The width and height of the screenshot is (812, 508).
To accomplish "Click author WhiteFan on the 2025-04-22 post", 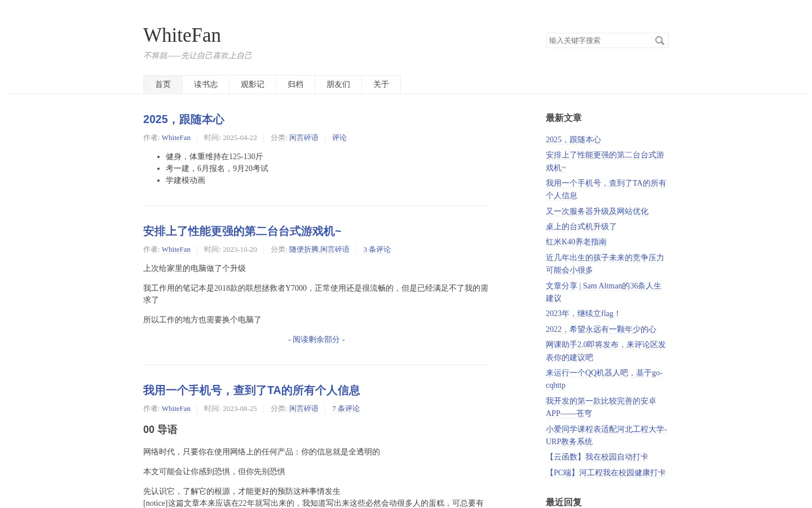I will pyautogui.click(x=176, y=138).
